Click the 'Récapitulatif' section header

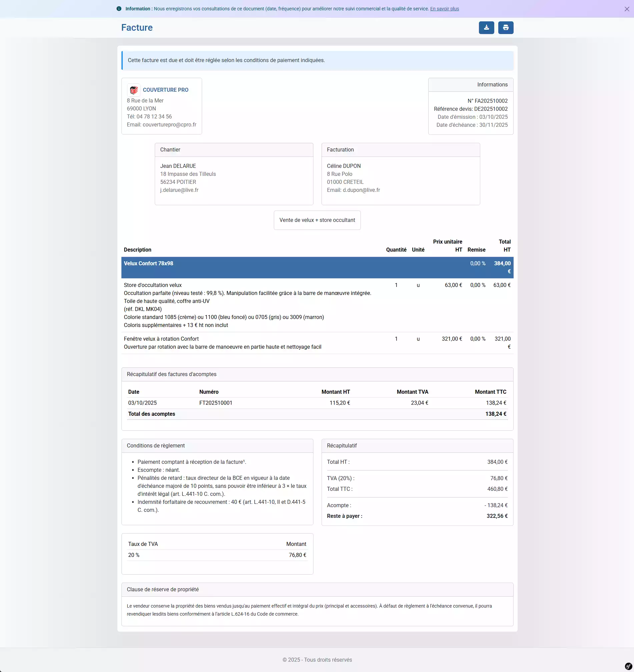point(342,445)
